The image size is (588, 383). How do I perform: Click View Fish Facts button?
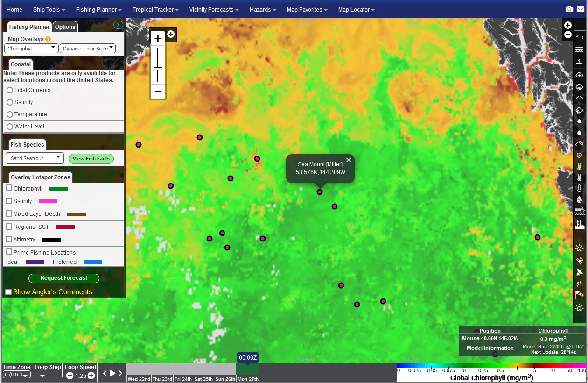[91, 159]
